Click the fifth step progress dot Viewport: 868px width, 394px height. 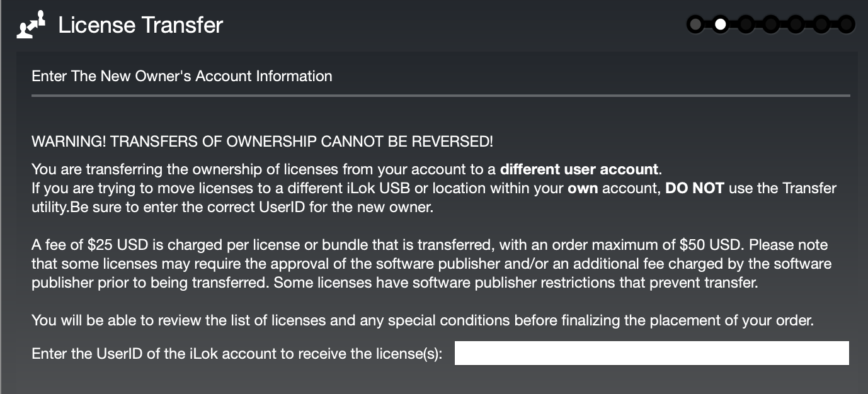796,25
